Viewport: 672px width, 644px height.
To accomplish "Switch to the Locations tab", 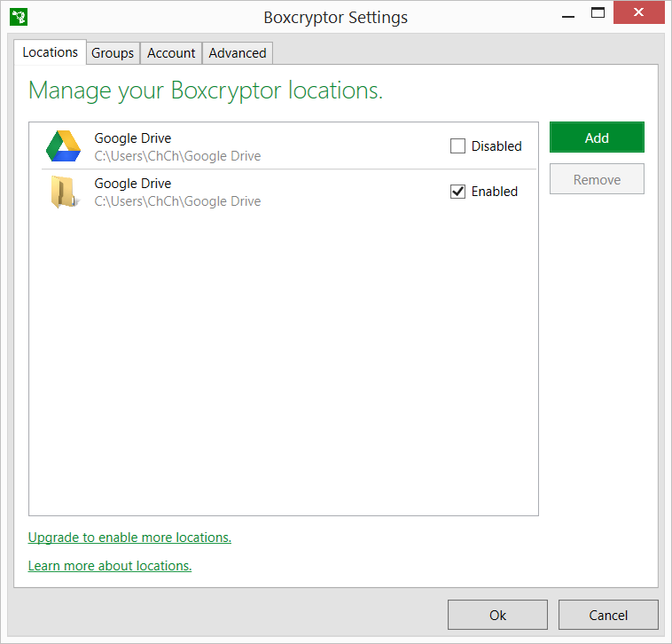I will click(51, 52).
